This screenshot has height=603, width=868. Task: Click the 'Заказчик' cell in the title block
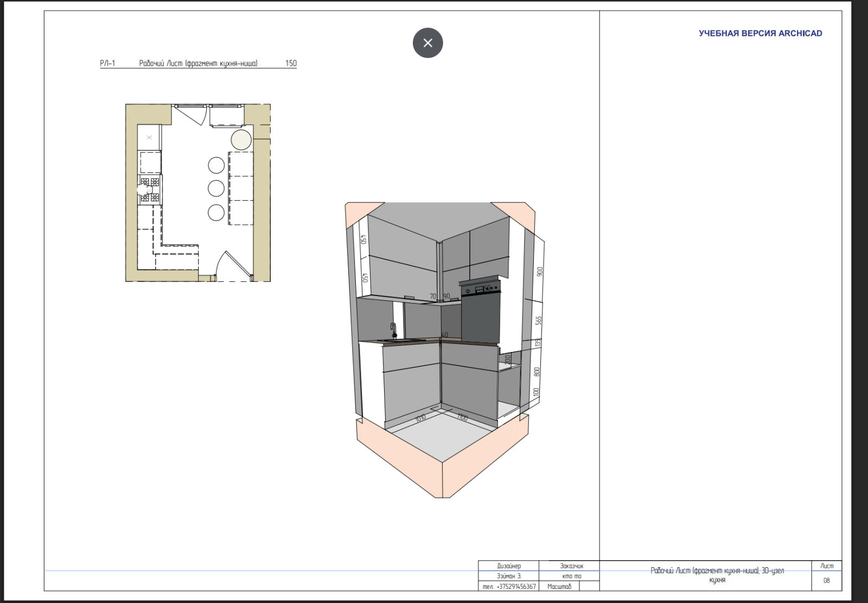[x=571, y=566]
